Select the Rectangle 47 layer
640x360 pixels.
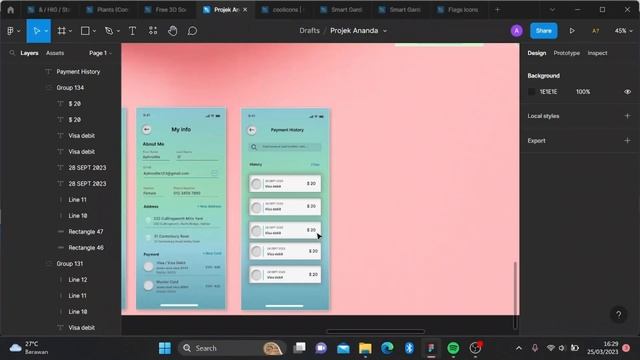86,232
